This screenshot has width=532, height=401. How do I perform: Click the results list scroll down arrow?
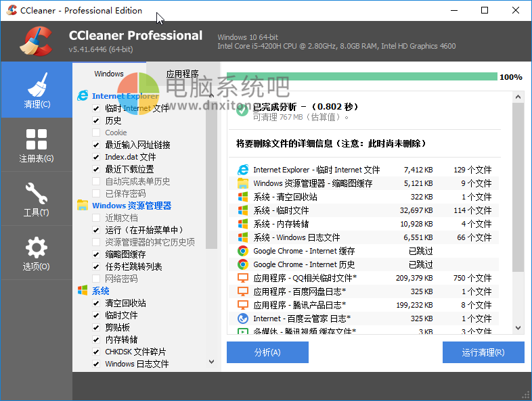point(518,328)
